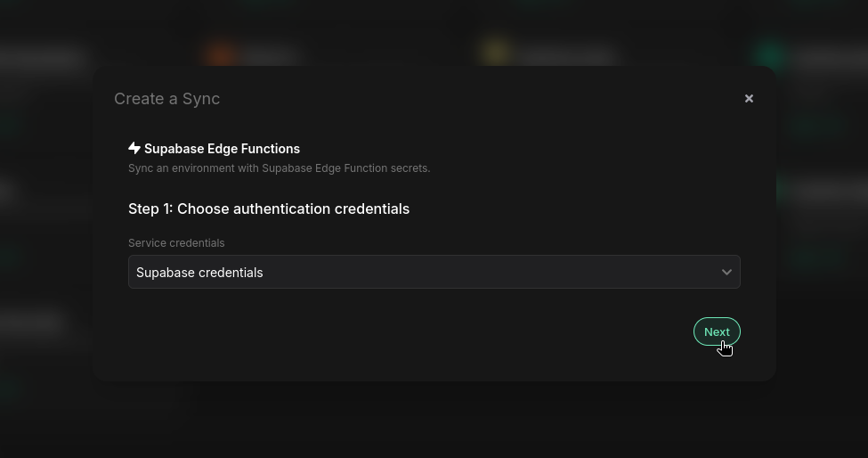The height and width of the screenshot is (458, 868).
Task: Click the blurred yellow icon behind dialog
Action: 496,53
